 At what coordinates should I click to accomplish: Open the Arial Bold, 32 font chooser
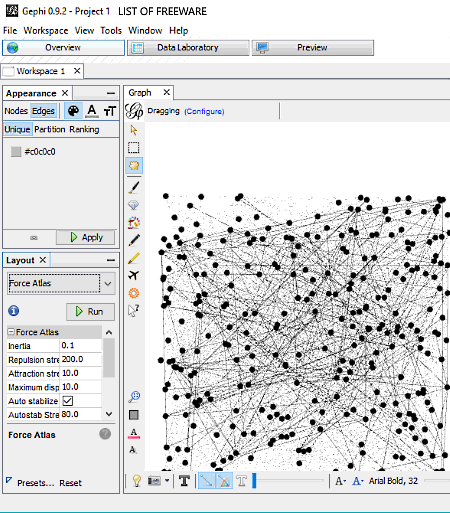point(393,481)
